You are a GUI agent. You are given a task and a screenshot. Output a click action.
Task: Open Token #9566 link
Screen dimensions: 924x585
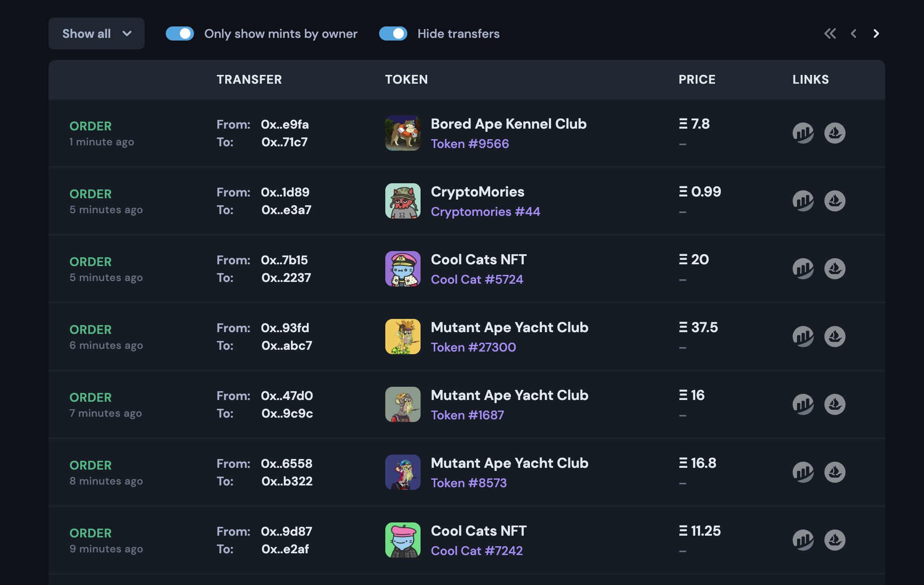[470, 144]
